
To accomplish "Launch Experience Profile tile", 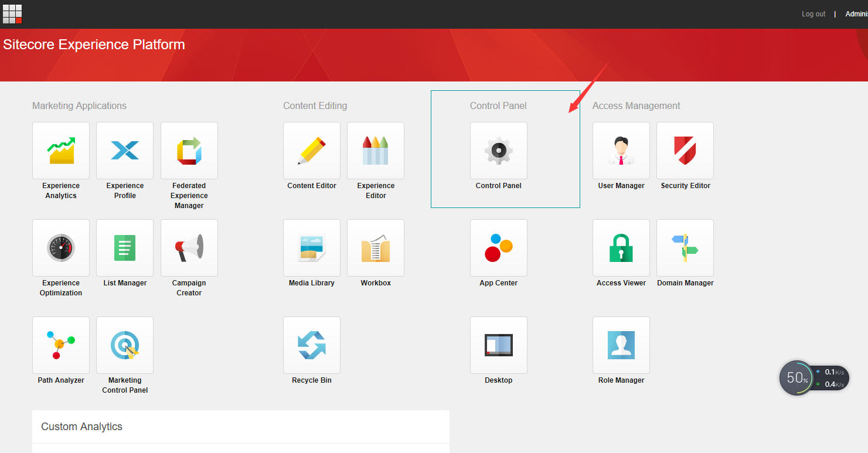I will [x=125, y=151].
